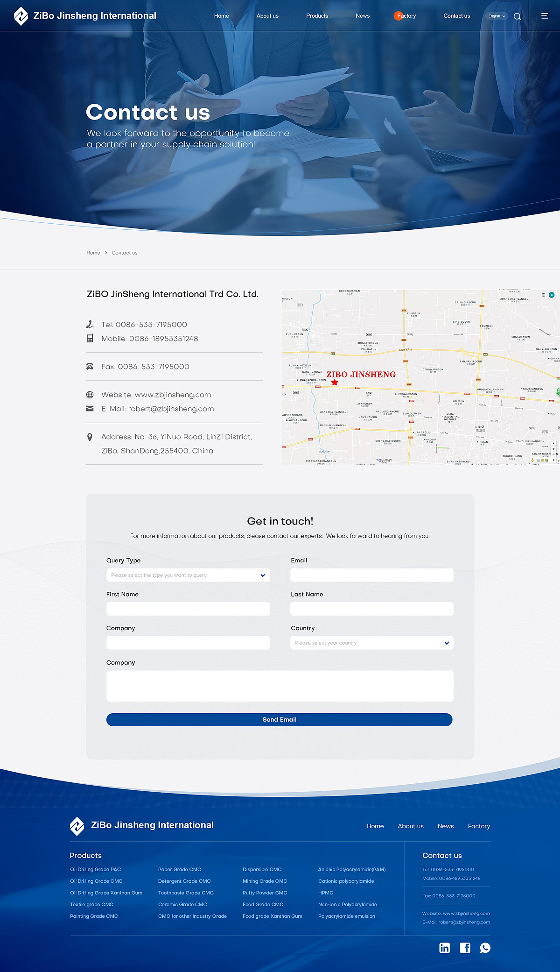560x972 pixels.
Task: Open the map grid apps icon
Action: click(543, 295)
